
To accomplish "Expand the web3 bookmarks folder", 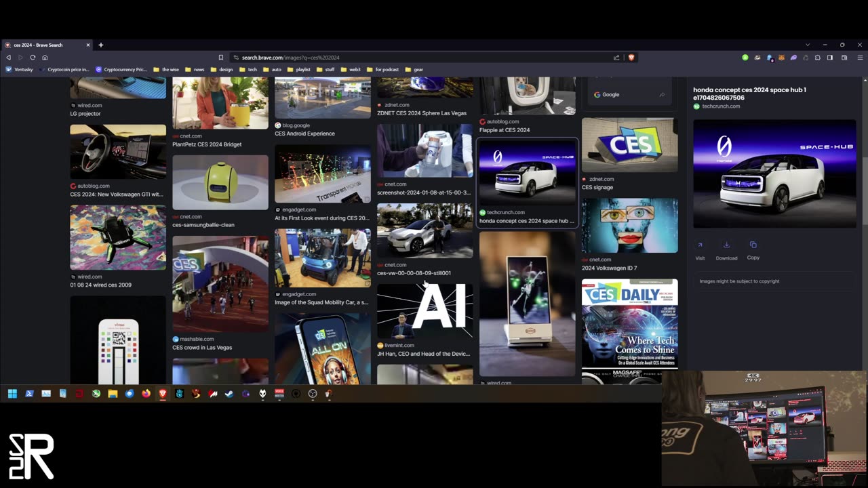I will click(x=351, y=69).
